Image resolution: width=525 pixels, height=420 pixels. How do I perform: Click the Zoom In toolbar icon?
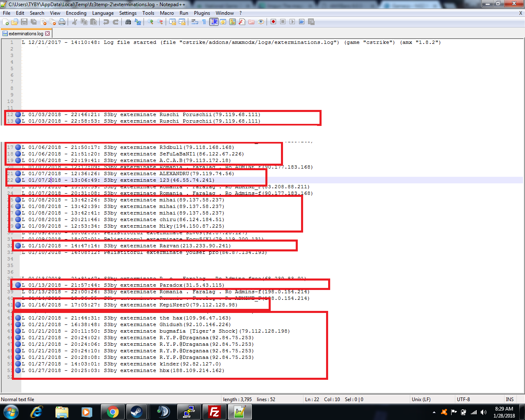tap(151, 22)
